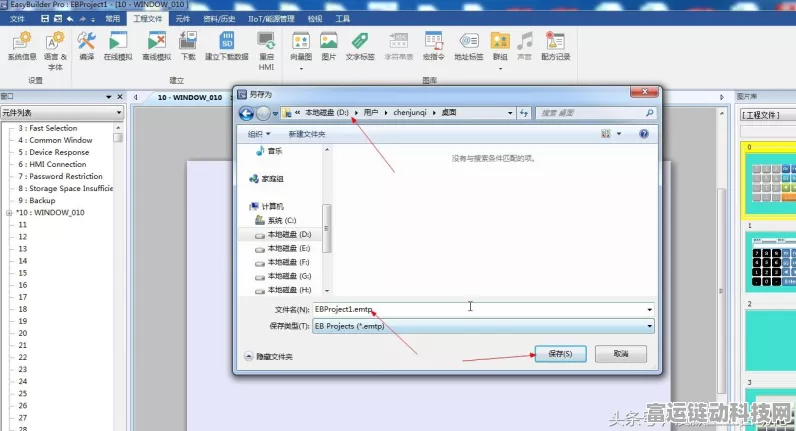Collapse folders via 隐藏文件夹

coord(269,356)
